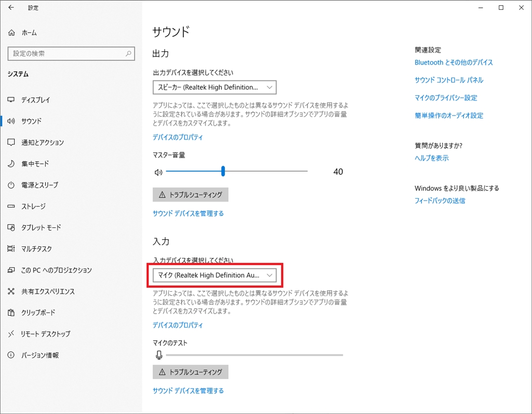Expand the input device dropdown (マイク)

click(x=214, y=275)
